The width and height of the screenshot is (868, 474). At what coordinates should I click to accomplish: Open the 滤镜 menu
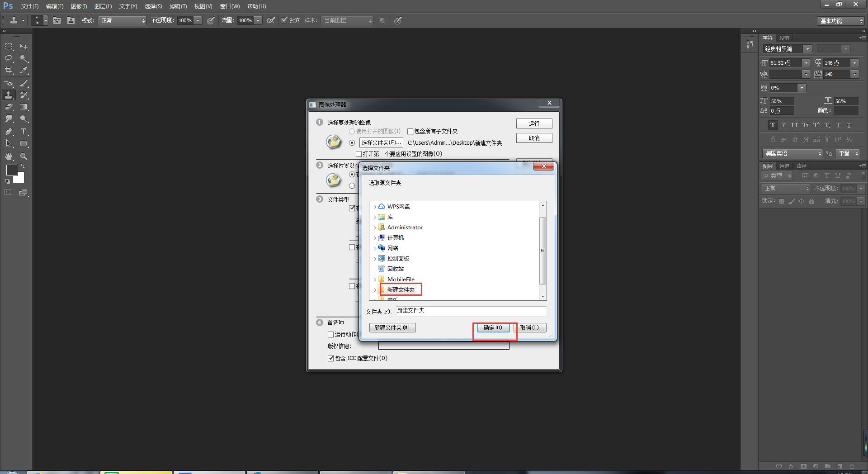[x=178, y=6]
